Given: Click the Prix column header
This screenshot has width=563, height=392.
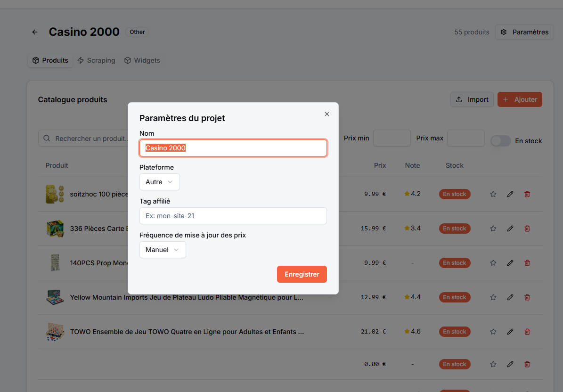Looking at the screenshot, I should coord(380,165).
